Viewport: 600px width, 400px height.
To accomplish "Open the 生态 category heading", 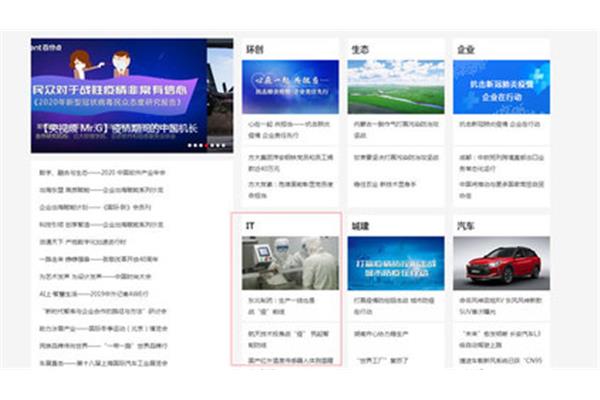I will pos(360,50).
